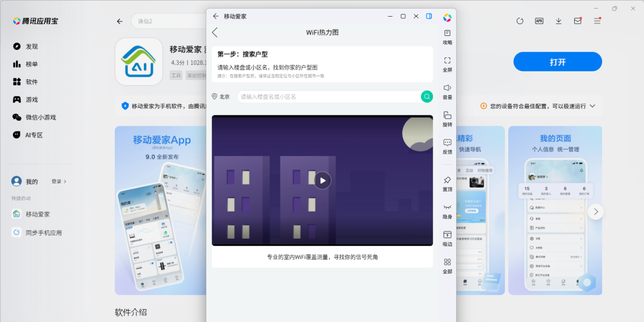Toggle the blue side panel button in title bar
Image resolution: width=644 pixels, height=322 pixels.
[429, 16]
